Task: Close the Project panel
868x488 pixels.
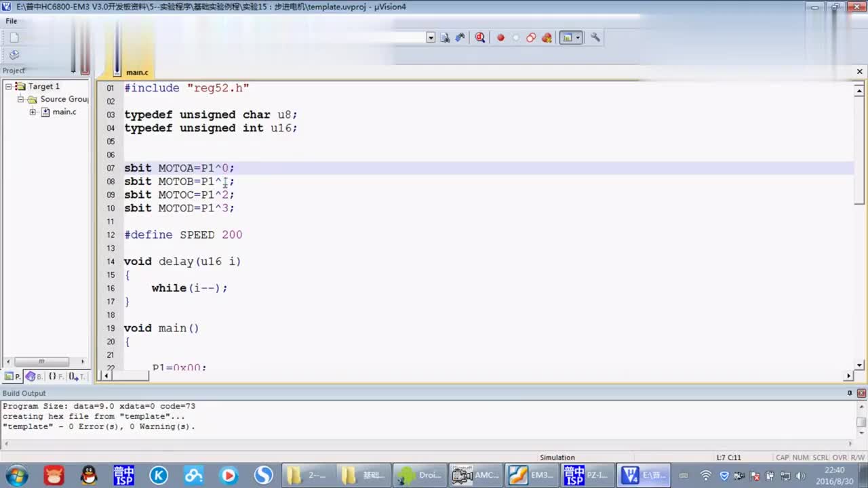Action: click(85, 70)
